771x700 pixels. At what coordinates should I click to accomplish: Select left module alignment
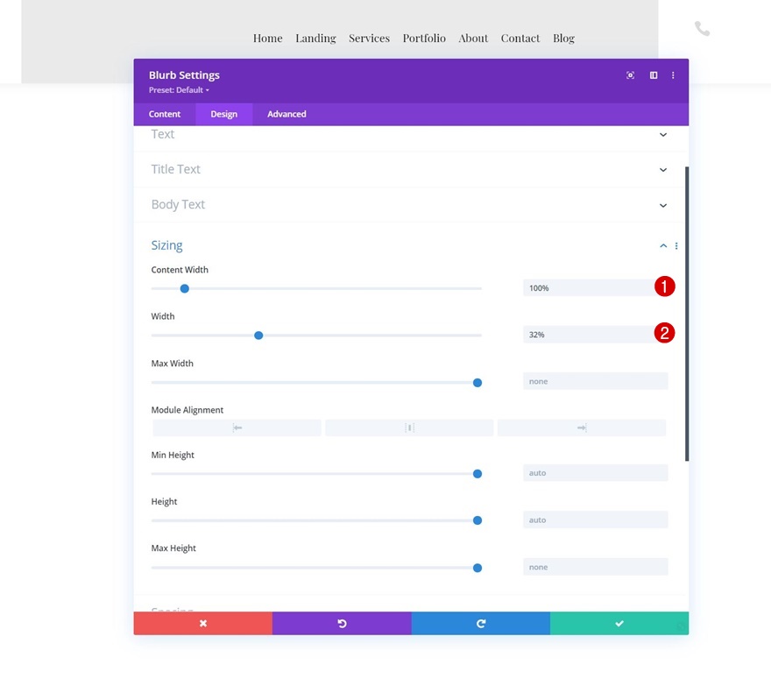click(x=237, y=428)
